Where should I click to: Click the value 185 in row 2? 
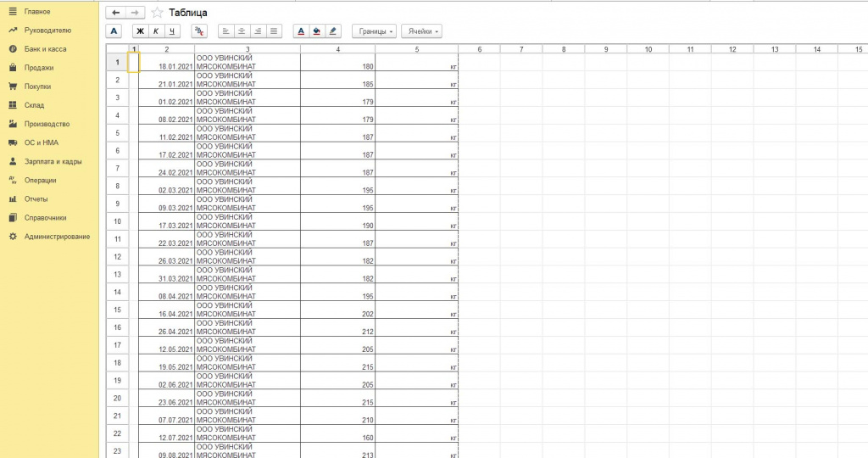click(x=337, y=80)
